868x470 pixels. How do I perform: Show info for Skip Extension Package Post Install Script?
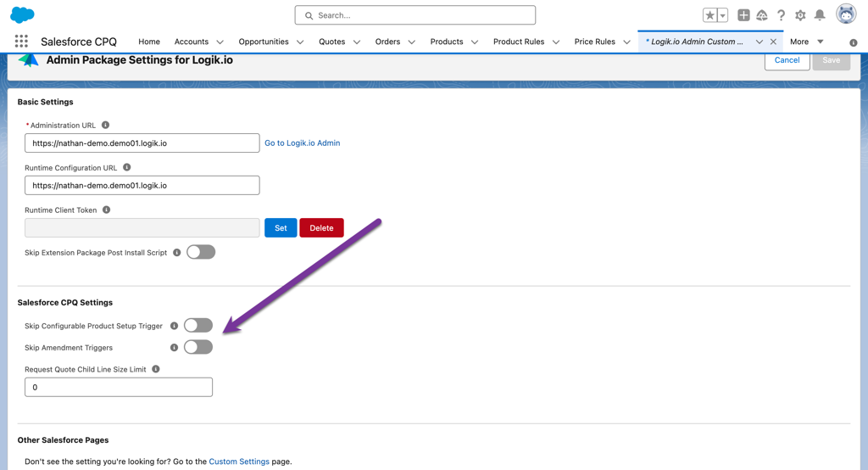[176, 252]
